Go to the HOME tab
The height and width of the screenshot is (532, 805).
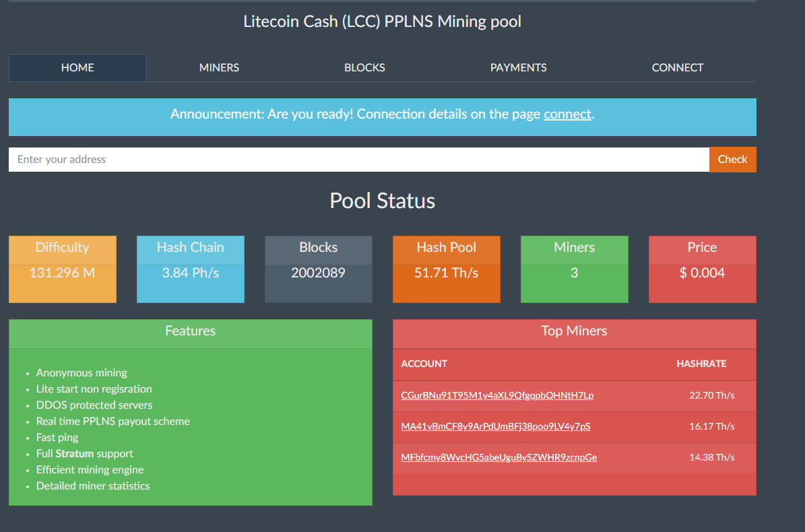[77, 67]
